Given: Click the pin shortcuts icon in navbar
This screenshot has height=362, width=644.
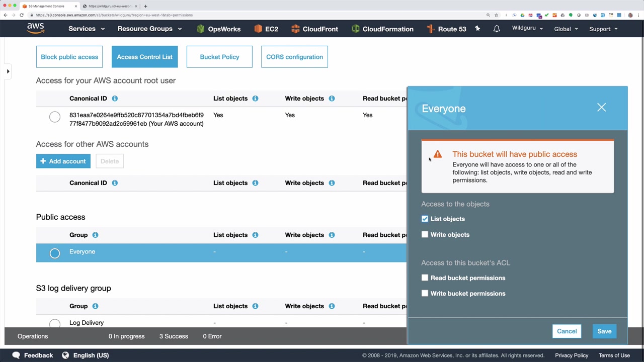Looking at the screenshot, I should (477, 29).
